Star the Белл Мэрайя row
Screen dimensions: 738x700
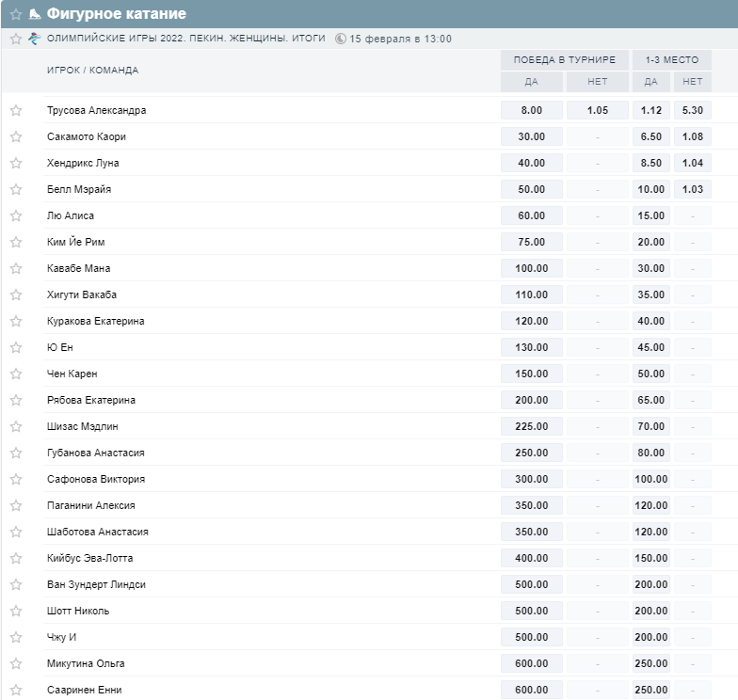(x=16, y=189)
